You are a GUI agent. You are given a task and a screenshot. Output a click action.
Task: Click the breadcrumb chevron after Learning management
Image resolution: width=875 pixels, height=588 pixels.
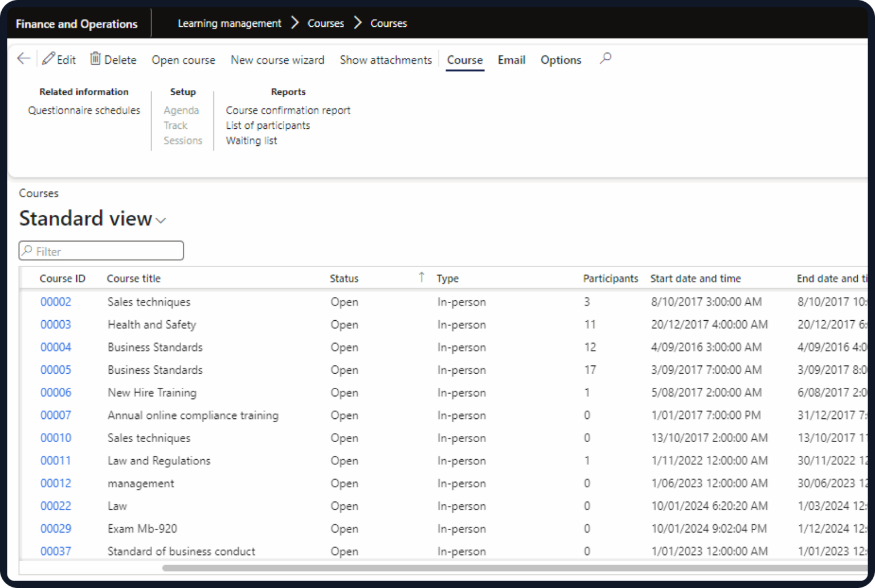(295, 23)
